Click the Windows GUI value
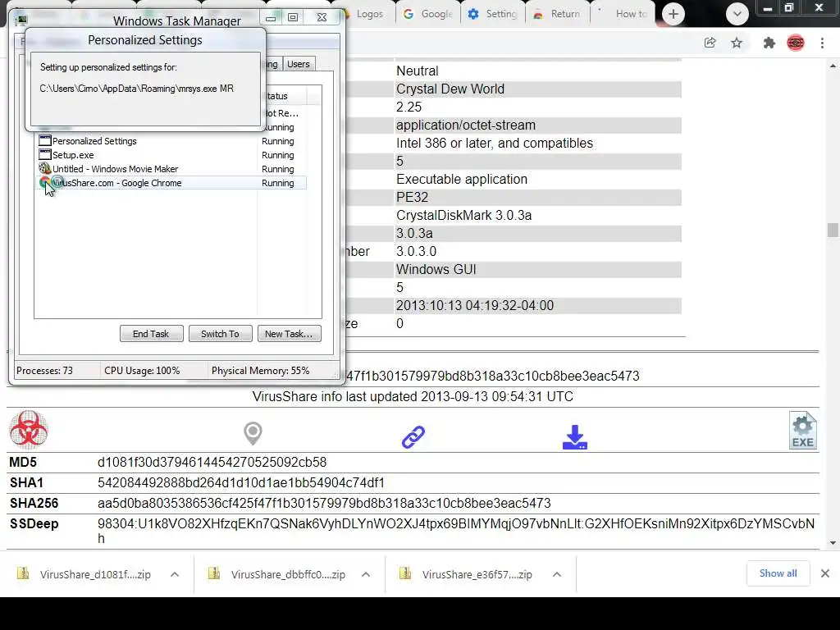Image resolution: width=840 pixels, height=630 pixels. [436, 269]
